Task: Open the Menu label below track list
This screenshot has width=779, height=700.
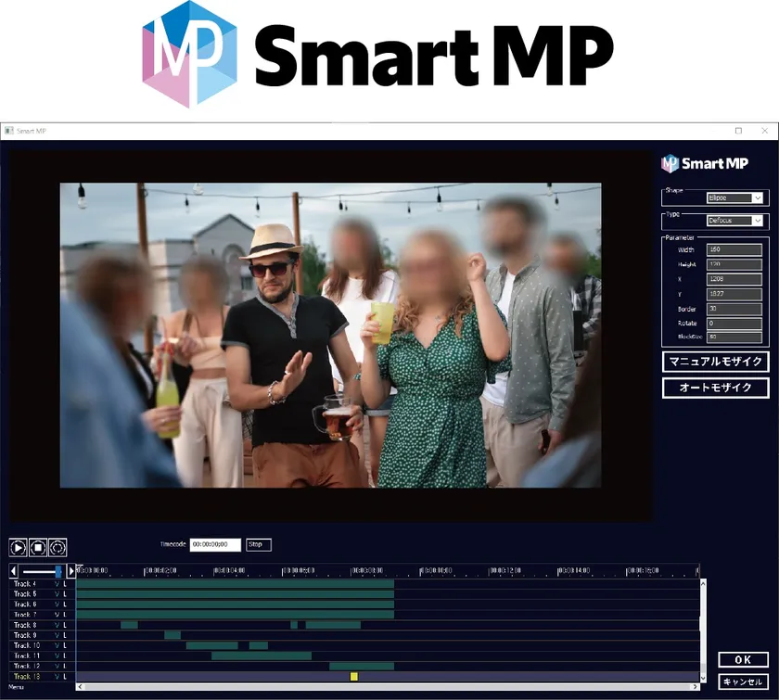Action: tap(17, 687)
